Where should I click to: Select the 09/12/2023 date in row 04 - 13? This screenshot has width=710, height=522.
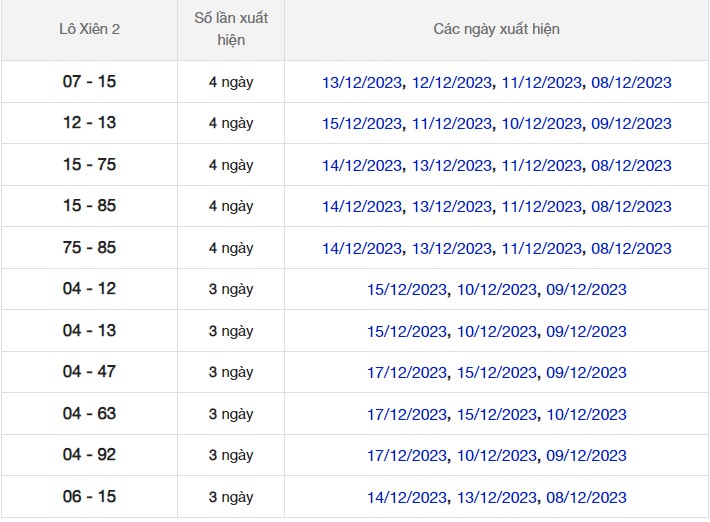point(586,331)
